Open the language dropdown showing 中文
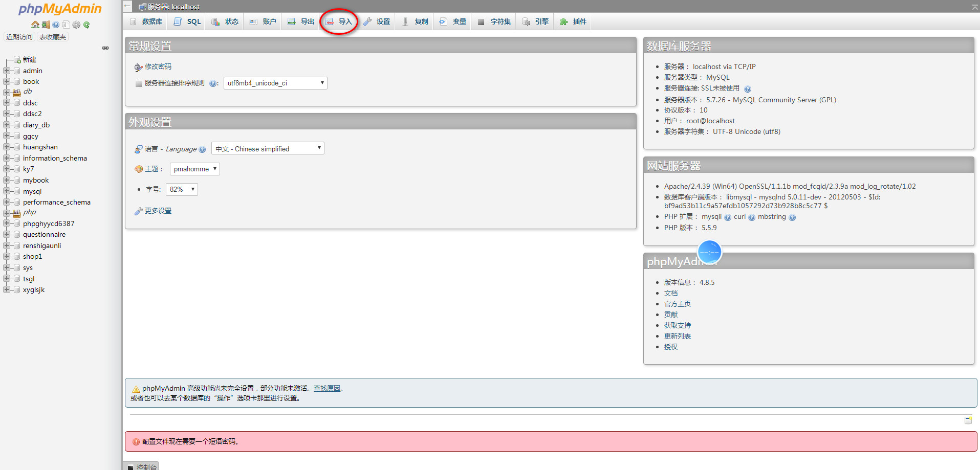The height and width of the screenshot is (470, 980). tap(268, 148)
